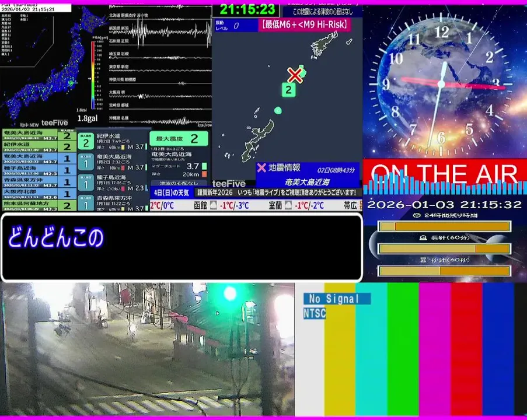Click the 秒針(60秒) progress bar

pyautogui.click(x=445, y=271)
